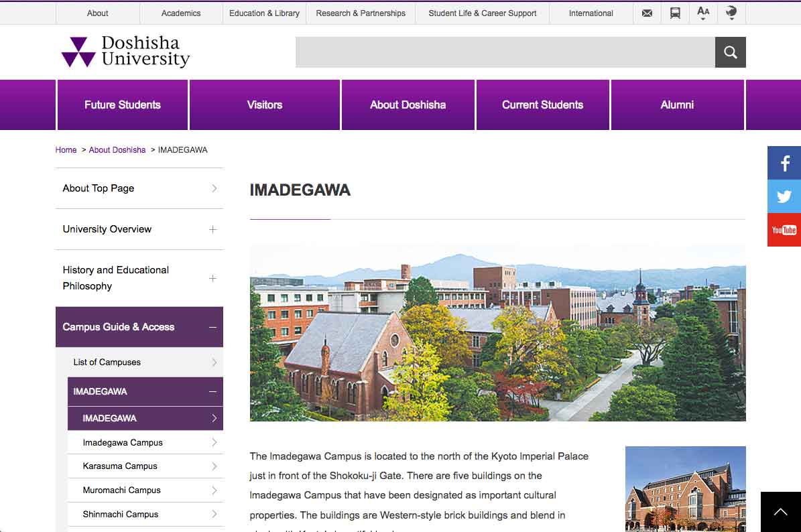Select the Visitors tab
This screenshot has height=532, width=801.
tap(265, 105)
